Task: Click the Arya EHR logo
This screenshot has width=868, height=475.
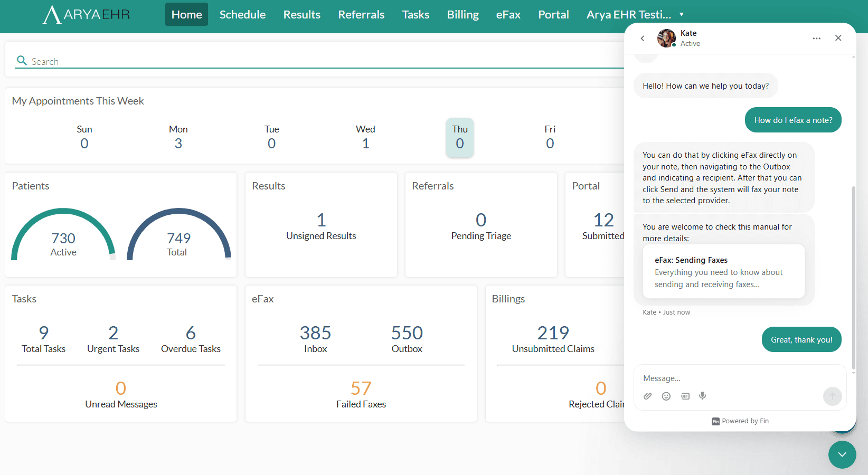Action: [x=87, y=14]
